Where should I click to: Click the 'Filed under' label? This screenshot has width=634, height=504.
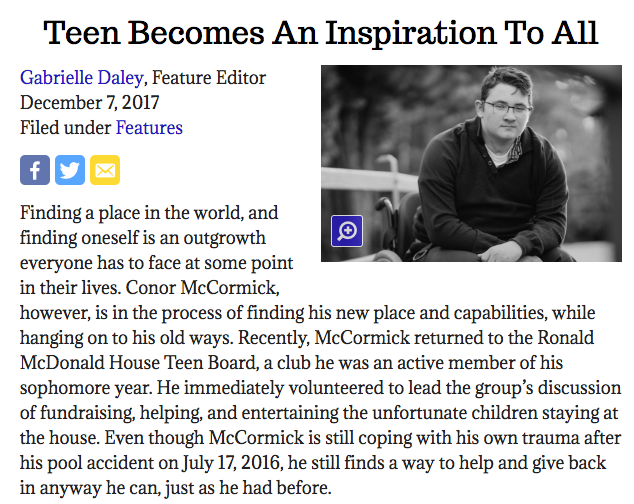(66, 128)
